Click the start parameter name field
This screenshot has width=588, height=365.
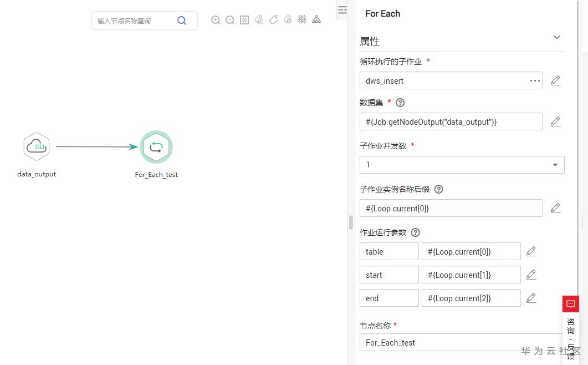click(389, 275)
